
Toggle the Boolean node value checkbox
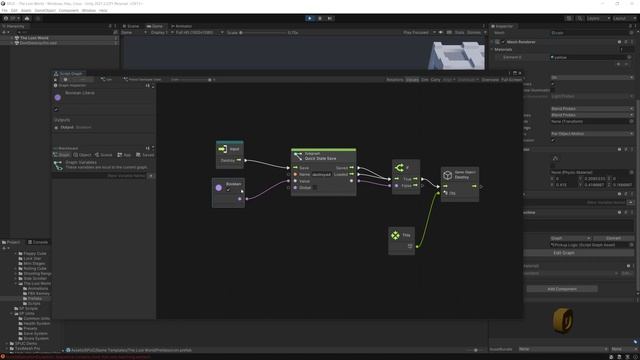point(229,190)
